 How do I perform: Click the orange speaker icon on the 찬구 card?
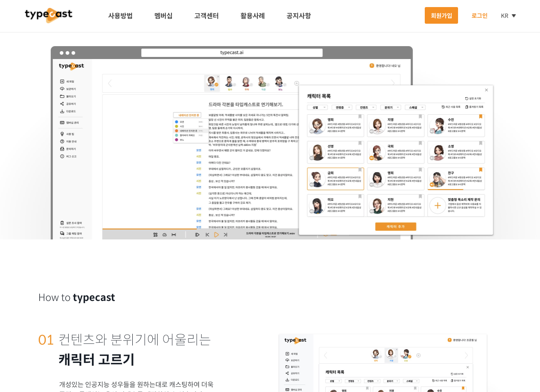pos(432,185)
